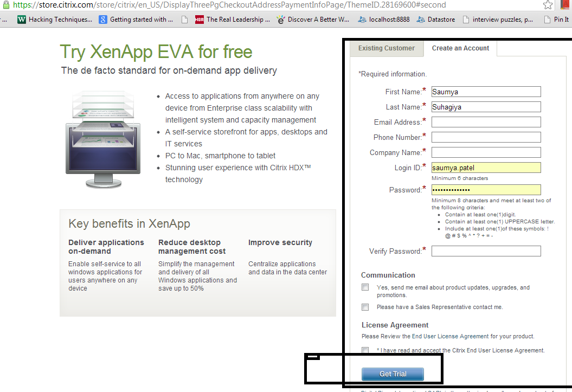Click the Communication heading
The image size is (572, 392).
pyautogui.click(x=388, y=275)
